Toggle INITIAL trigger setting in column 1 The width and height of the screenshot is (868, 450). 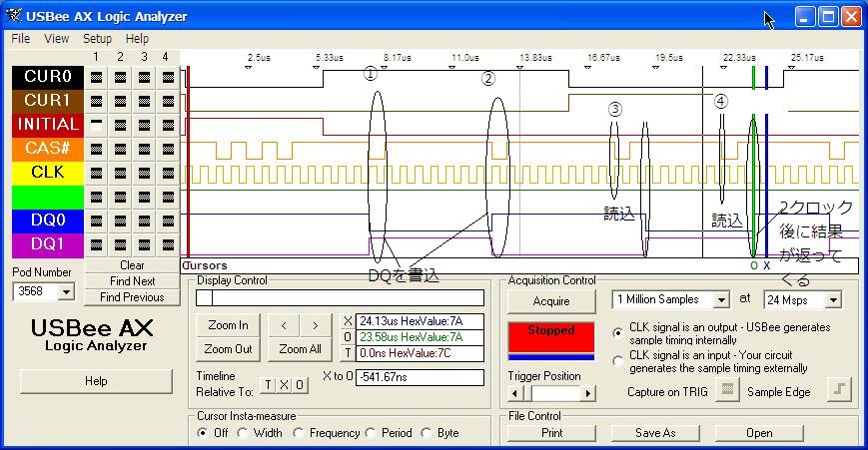pos(96,125)
